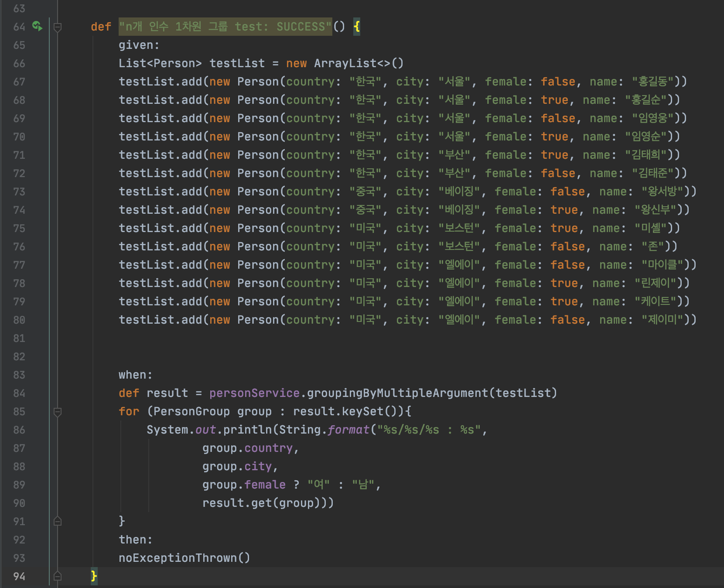Click country string "중국" on line 74
Screen dimensions: 724x588
click(x=365, y=210)
